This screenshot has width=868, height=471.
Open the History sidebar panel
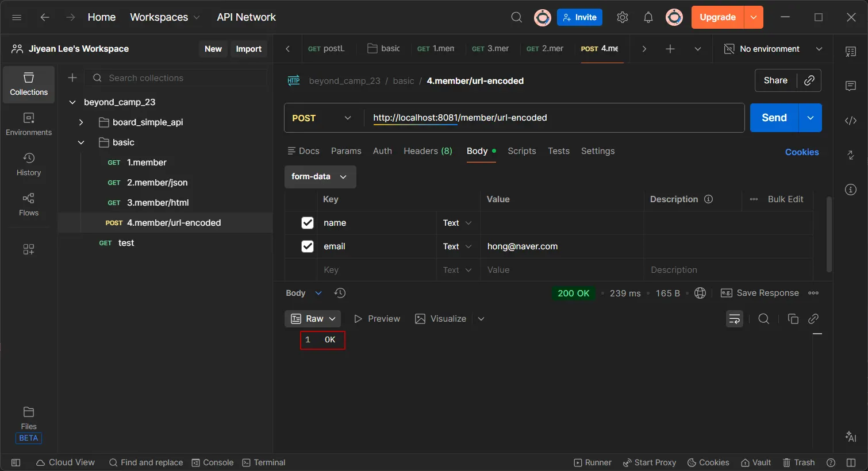(x=29, y=165)
